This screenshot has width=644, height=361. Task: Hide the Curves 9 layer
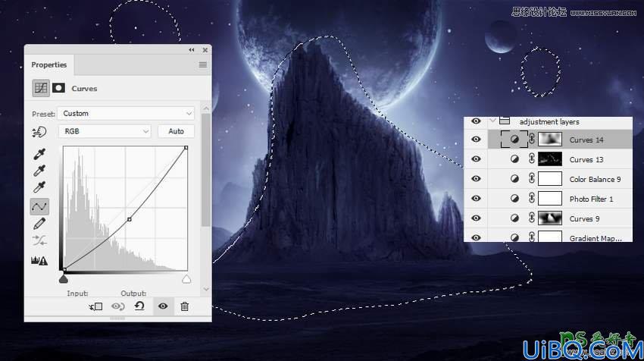click(x=476, y=218)
